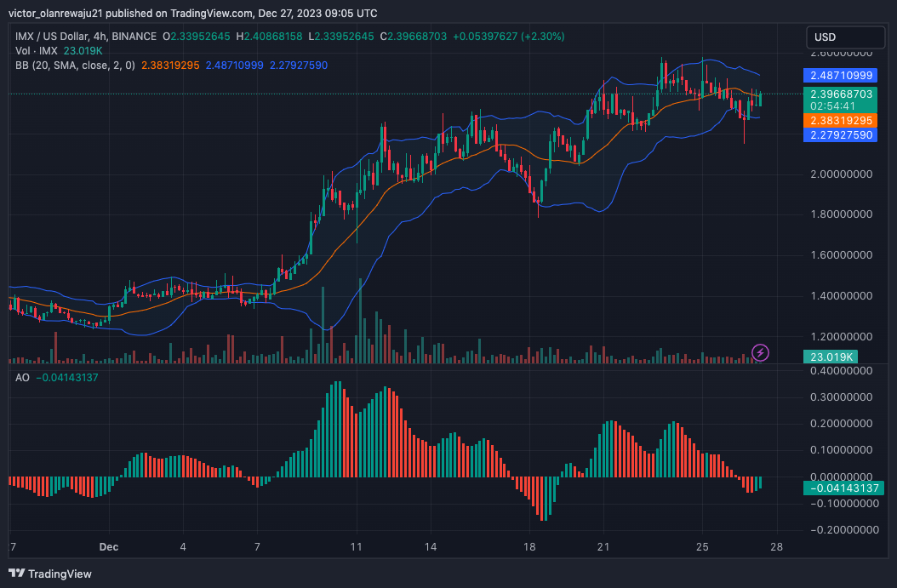Click the 11 date on time axis

[x=356, y=547]
